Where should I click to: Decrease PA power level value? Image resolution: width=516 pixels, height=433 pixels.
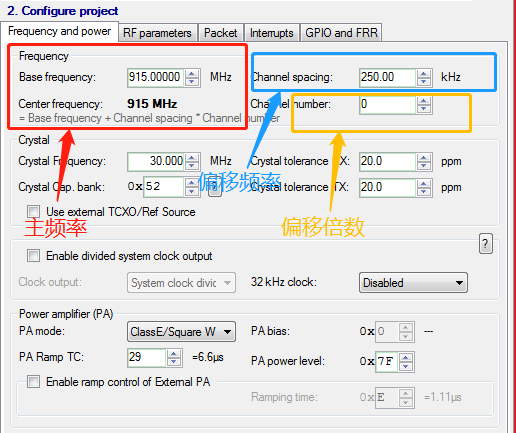(406, 366)
